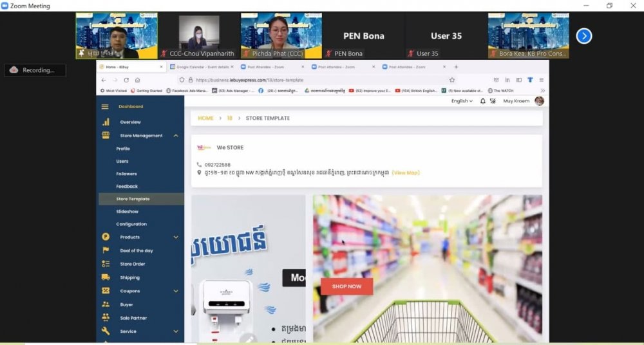This screenshot has width=644, height=345.
Task: Click the View Map link
Action: coord(406,172)
